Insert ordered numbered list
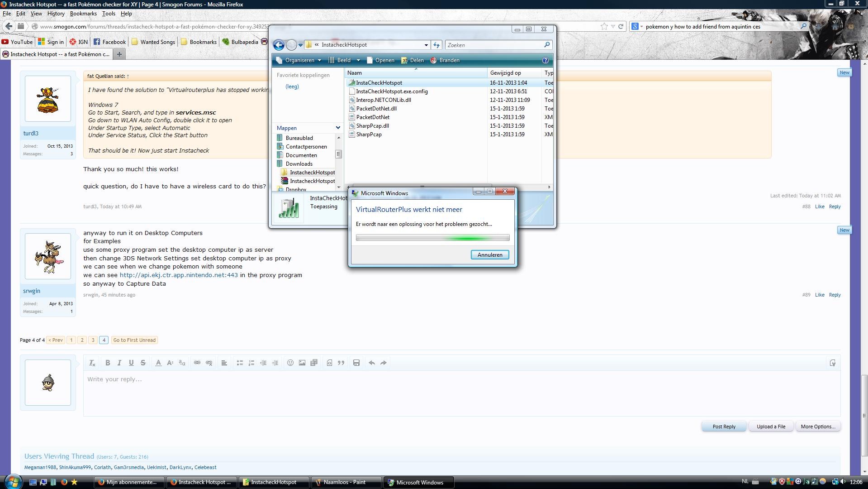The width and height of the screenshot is (868, 489). click(251, 363)
